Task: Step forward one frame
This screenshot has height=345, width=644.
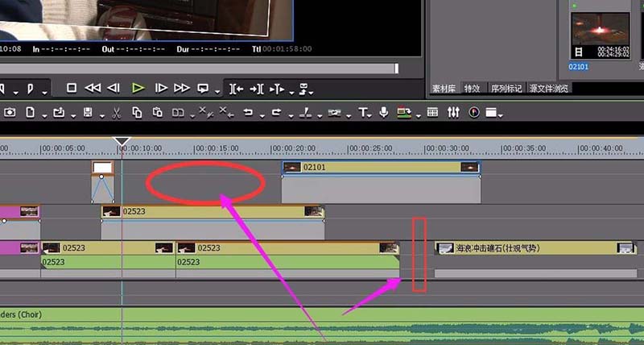Action: [x=160, y=88]
